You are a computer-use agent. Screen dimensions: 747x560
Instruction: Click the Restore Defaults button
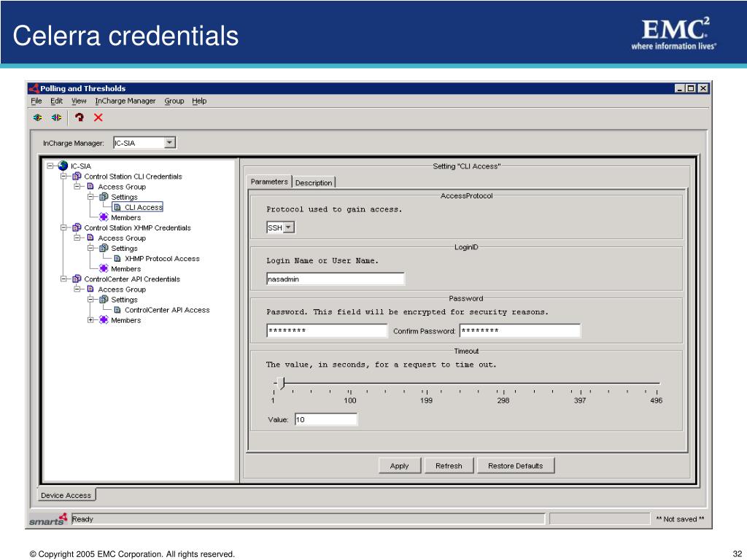pyautogui.click(x=516, y=466)
